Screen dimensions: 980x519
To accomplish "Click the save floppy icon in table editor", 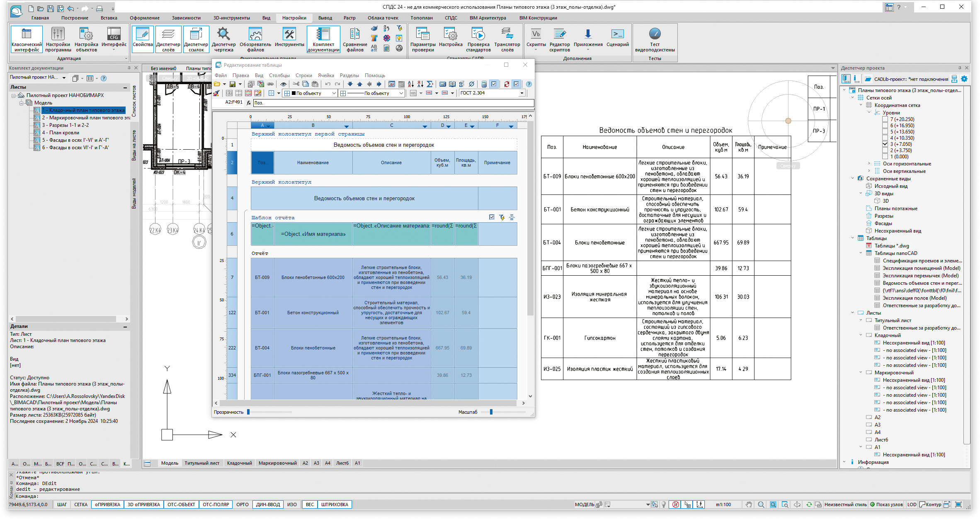I will (233, 84).
